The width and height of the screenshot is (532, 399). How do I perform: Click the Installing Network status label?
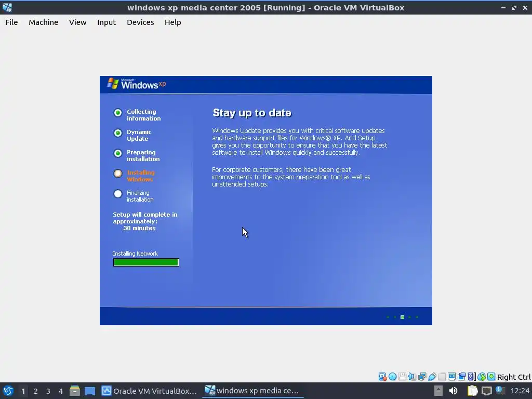[x=136, y=254]
